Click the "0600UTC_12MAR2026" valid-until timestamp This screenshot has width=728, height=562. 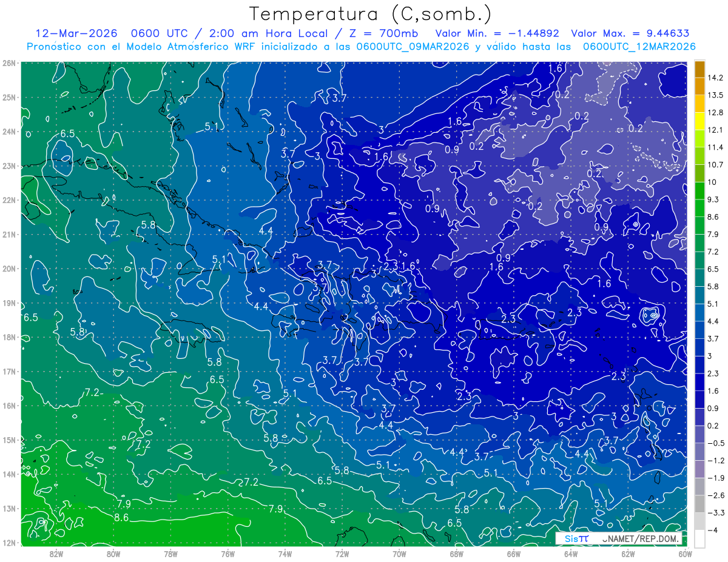[x=639, y=47]
